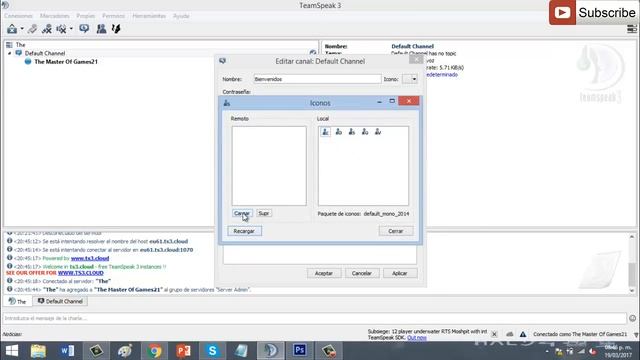Select the third local icon marked S

351,132
